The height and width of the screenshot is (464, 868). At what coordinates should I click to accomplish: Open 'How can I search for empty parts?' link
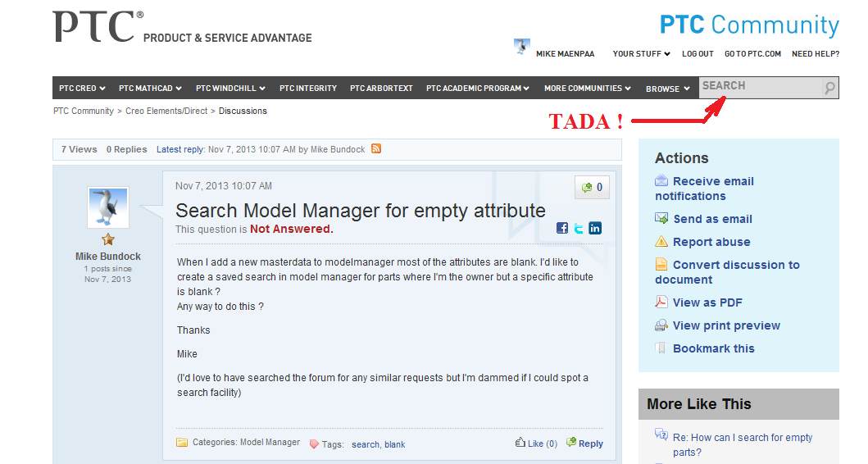[x=743, y=444]
